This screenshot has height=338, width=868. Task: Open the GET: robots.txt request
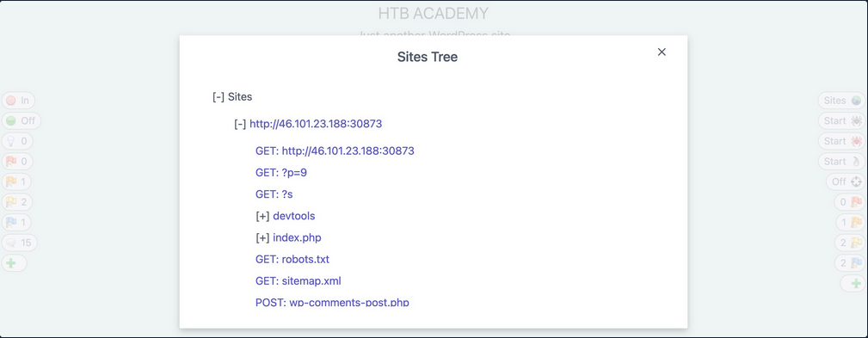coord(292,259)
